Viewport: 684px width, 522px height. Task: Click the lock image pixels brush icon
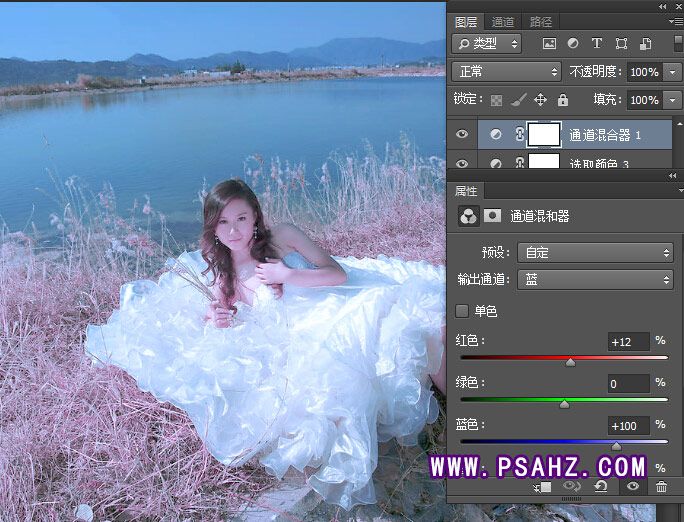(x=518, y=100)
